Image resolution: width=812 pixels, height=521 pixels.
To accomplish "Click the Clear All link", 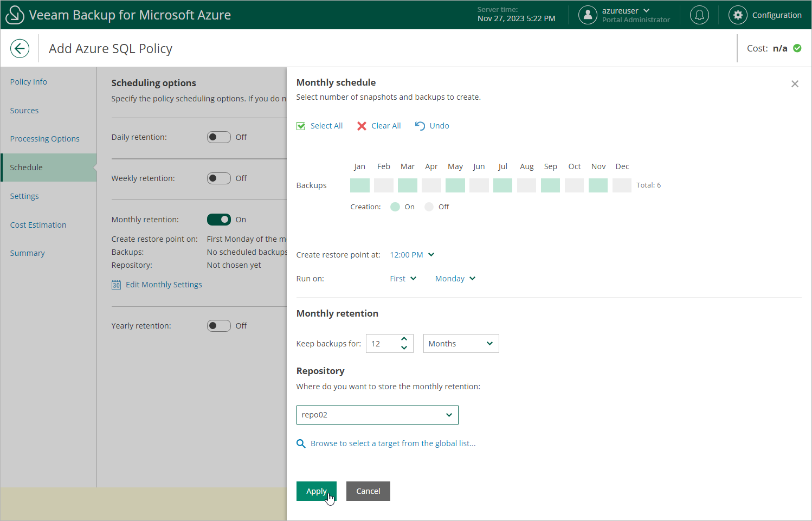I will click(x=386, y=126).
